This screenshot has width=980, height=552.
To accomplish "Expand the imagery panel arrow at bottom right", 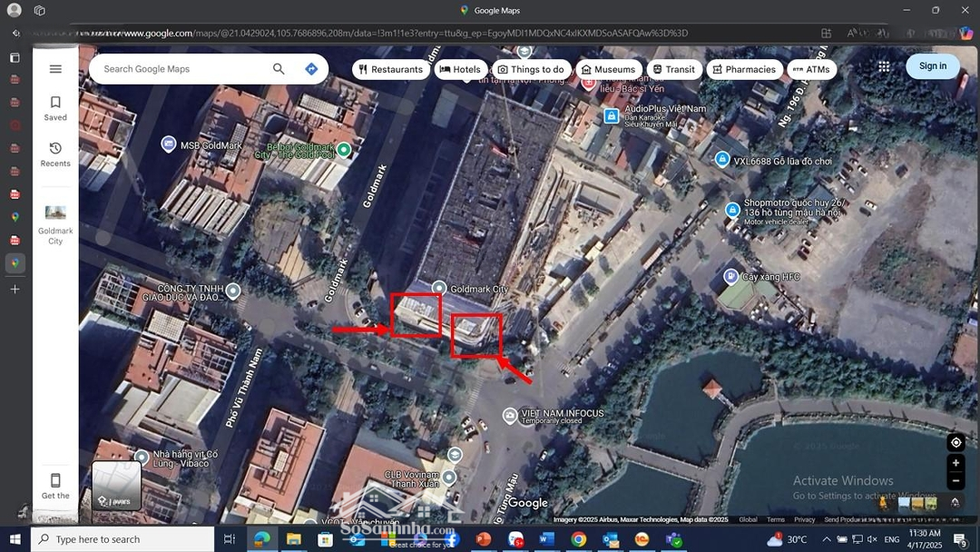I will coord(955,502).
